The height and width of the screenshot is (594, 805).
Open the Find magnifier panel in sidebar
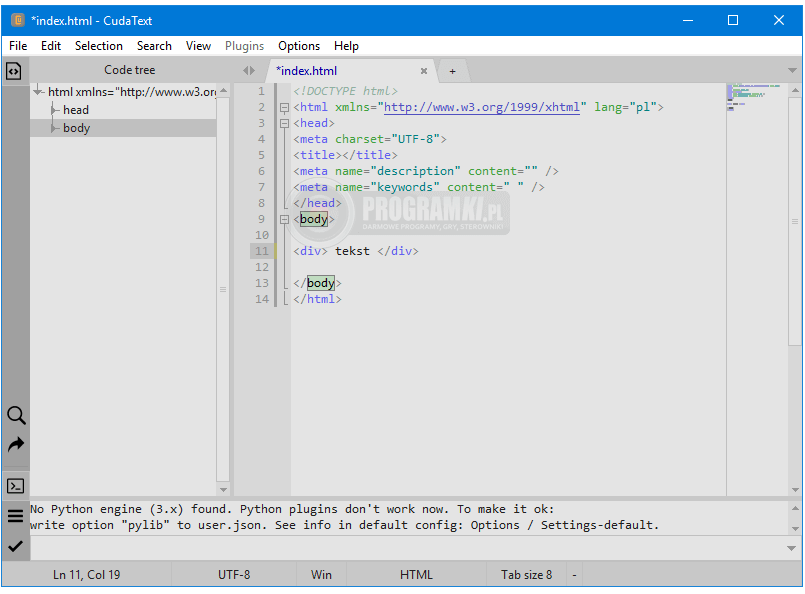[16, 415]
